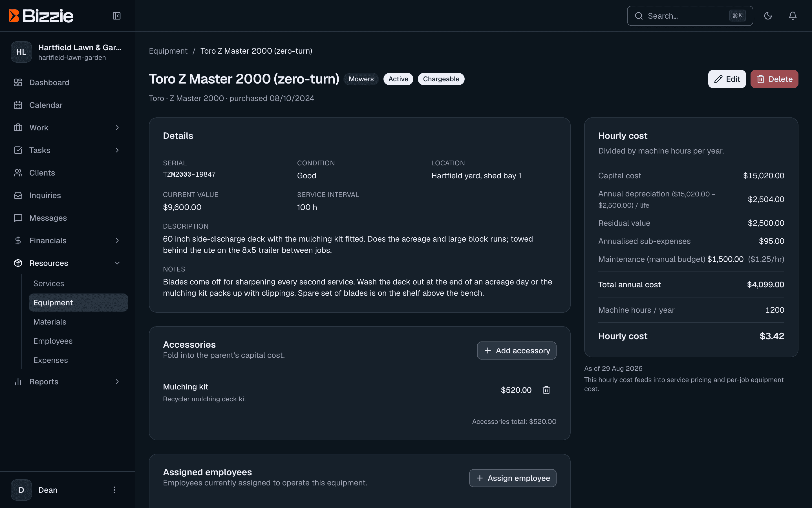Screen dimensions: 812x508
Task: Select Equipment in Resources submenu
Action: 78,303
